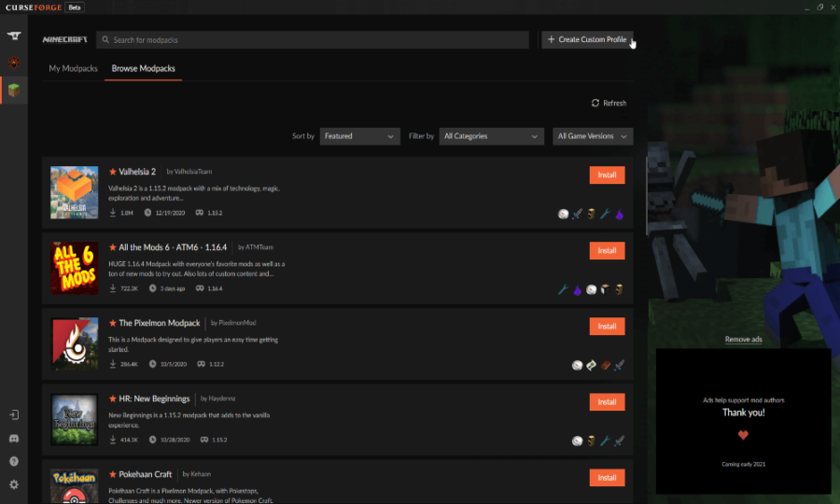The width and height of the screenshot is (840, 504).
Task: Click the speaker block icon on HR: New Beginnings
Action: (591, 441)
